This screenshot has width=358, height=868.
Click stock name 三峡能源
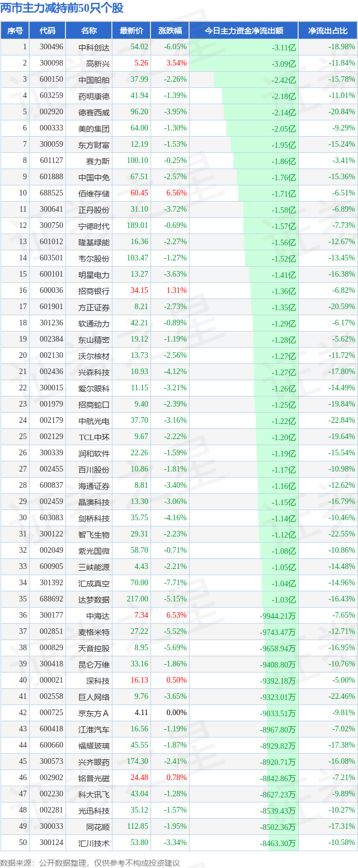tap(94, 567)
